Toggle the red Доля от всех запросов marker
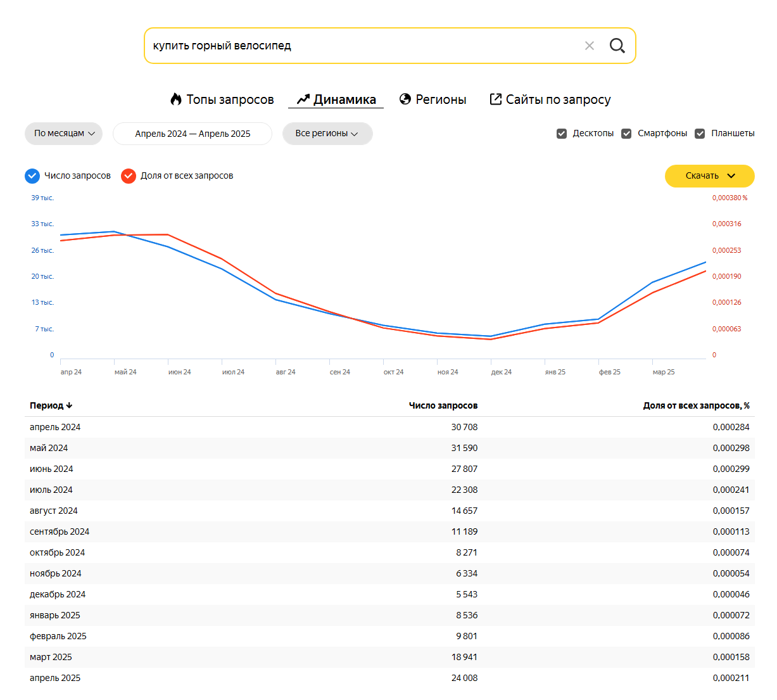 click(x=129, y=175)
